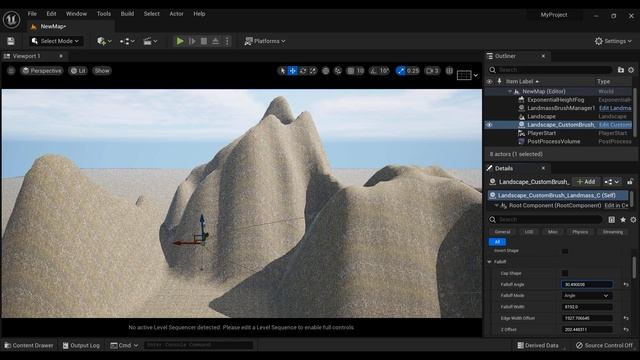This screenshot has height=360, width=640.
Task: Toggle visibility eye of Landscape_CustomBrush row
Action: pos(489,125)
